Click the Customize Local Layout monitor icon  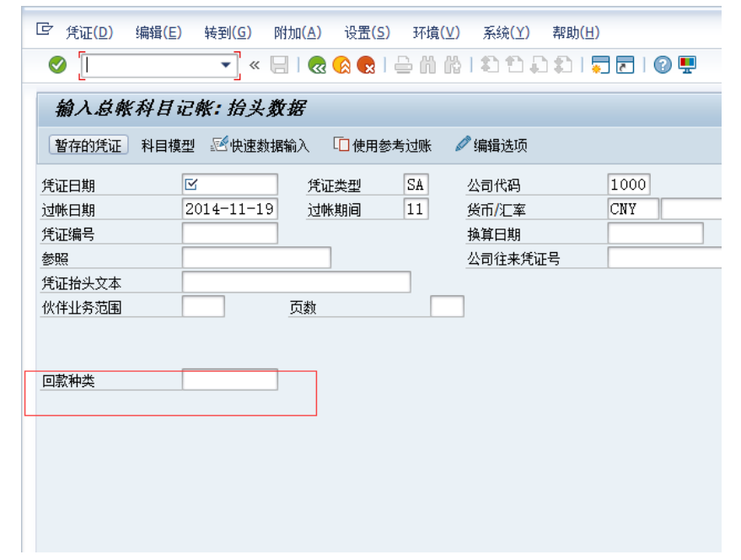[x=687, y=63]
